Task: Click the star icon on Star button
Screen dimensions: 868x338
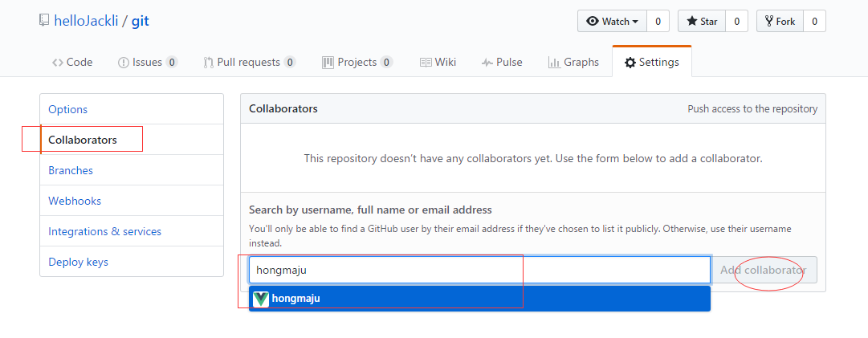Action: point(692,21)
